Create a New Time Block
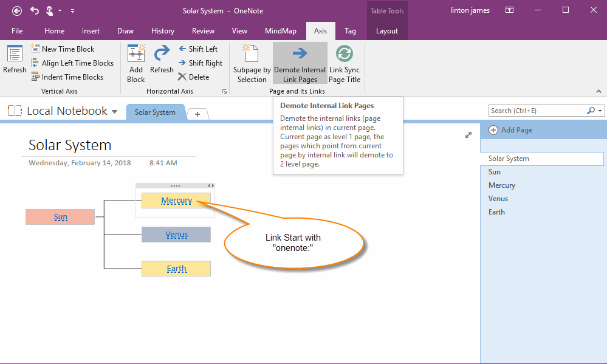607x364 pixels. click(63, 49)
